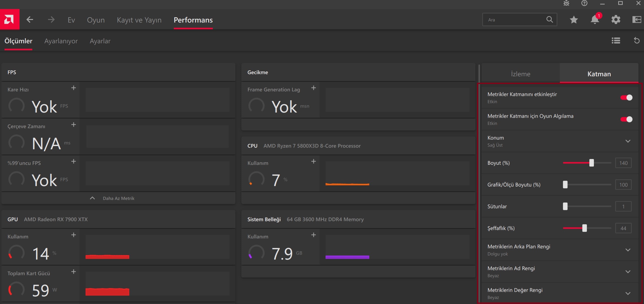Open the help question mark icon
This screenshot has height=304, width=644.
click(x=584, y=3)
